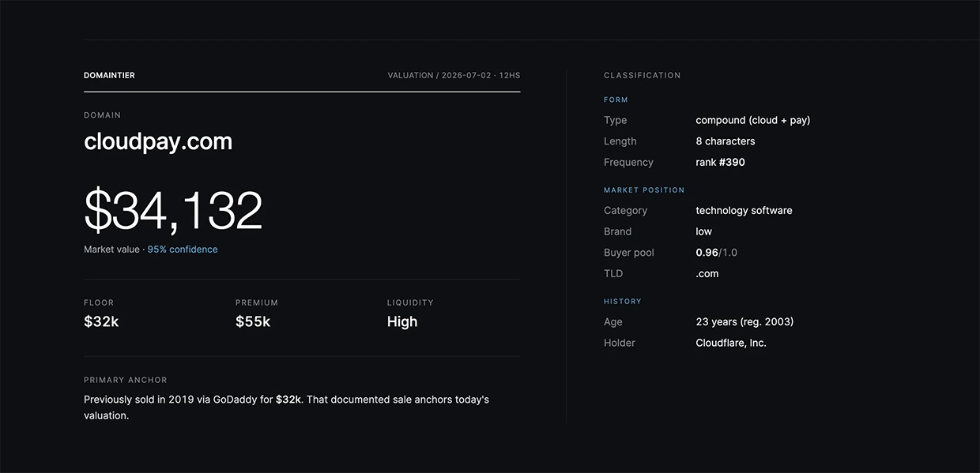Click the Type row label

[x=615, y=121]
